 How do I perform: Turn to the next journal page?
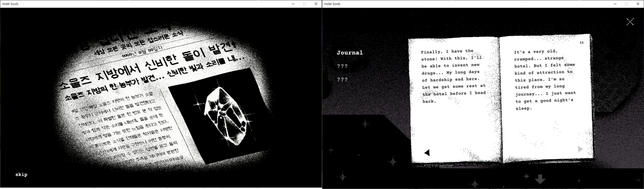[580, 149]
